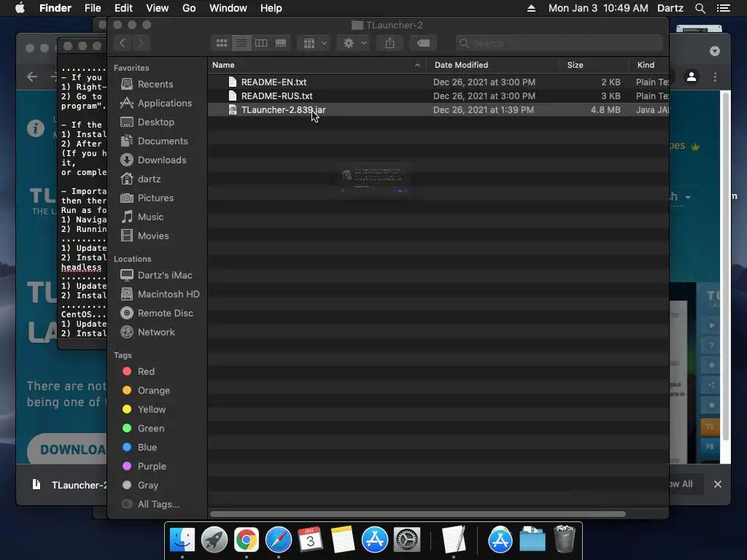Open the Trash in the Dock
Screen dimensions: 747x560
[x=565, y=540]
